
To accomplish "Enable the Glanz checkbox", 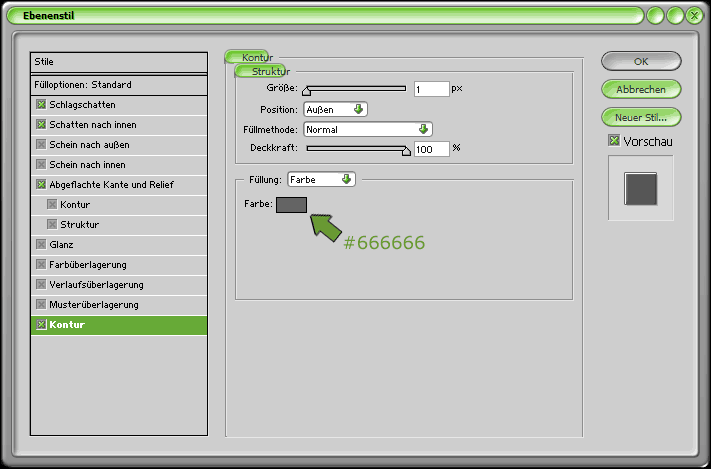I will 41,244.
